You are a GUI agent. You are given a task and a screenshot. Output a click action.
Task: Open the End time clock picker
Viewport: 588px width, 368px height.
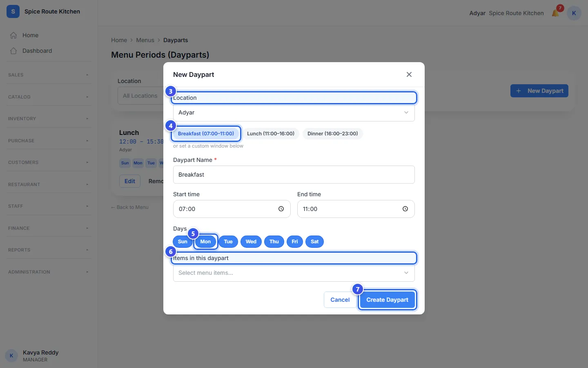[405, 209]
